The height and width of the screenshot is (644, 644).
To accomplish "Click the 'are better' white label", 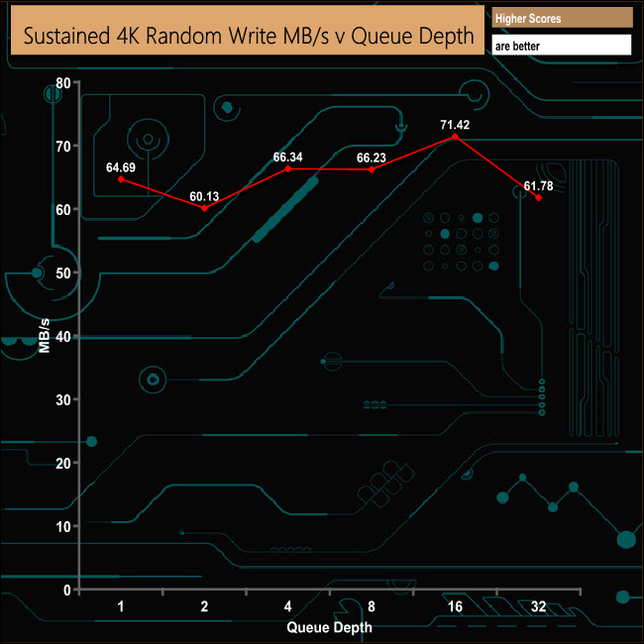I will [562, 46].
